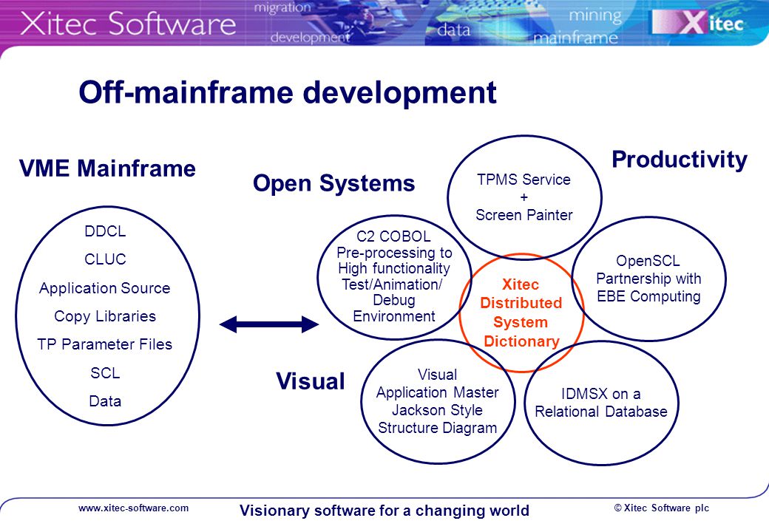Click 'Jackson Style' in the Visual circle
Viewport: 769px width, 532px height.
tap(438, 410)
